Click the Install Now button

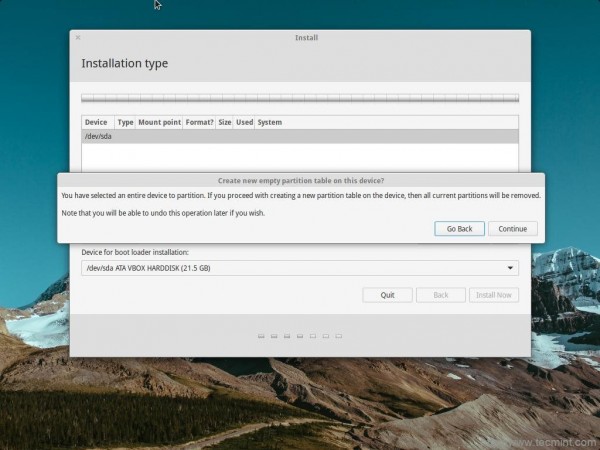tap(494, 295)
